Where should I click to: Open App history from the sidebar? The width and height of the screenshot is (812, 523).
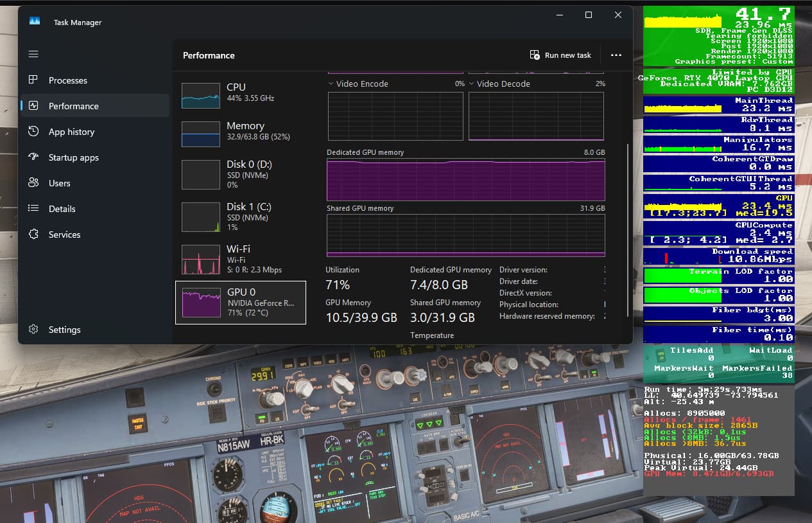pyautogui.click(x=33, y=131)
